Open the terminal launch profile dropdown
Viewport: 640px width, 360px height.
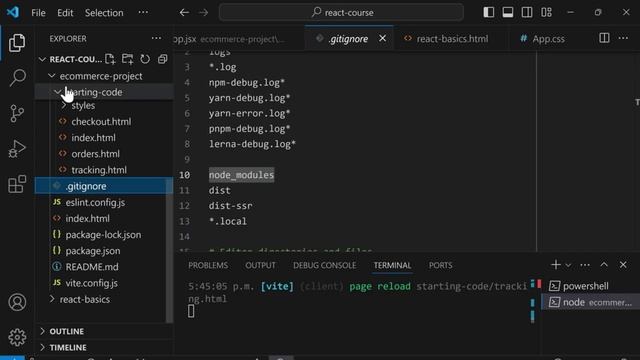click(x=568, y=265)
